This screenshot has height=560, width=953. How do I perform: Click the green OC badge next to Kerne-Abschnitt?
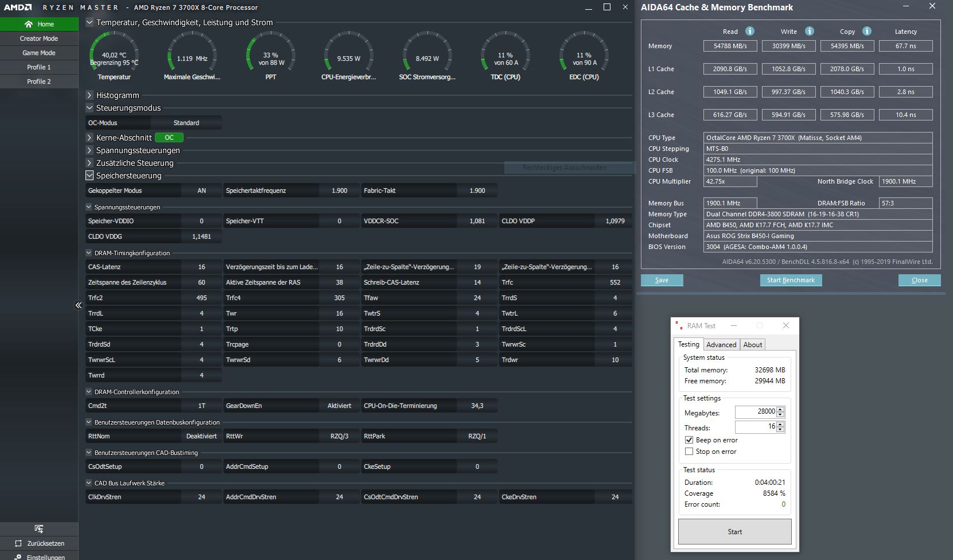169,138
